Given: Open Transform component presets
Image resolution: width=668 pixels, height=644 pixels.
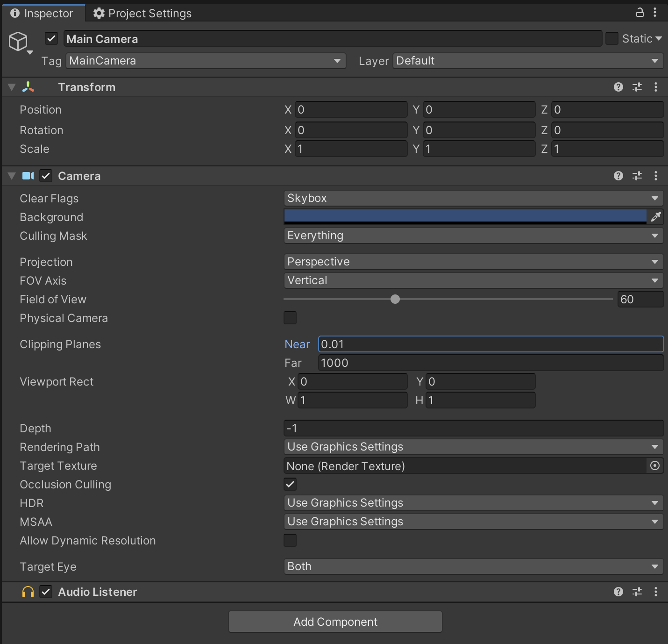Looking at the screenshot, I should point(637,87).
